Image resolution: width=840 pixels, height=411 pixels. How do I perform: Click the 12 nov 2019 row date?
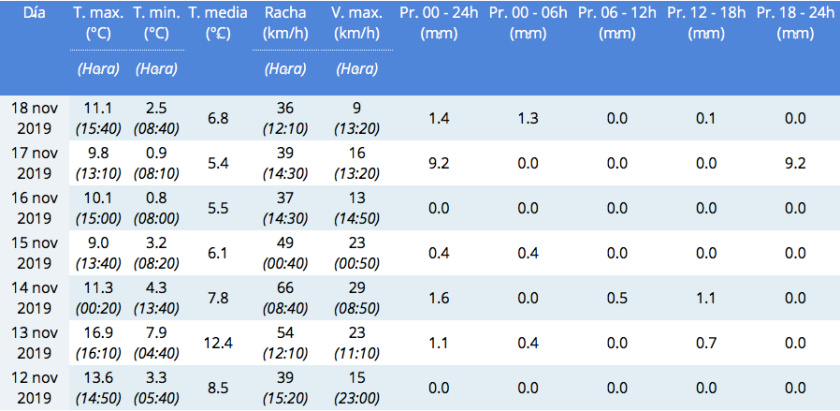34,388
